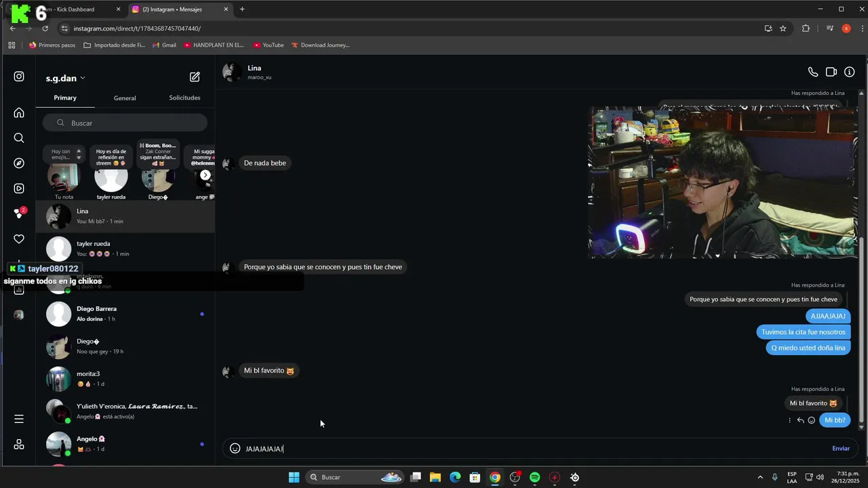Click the 'Q miedo usted doña lina' message
Screen dimensions: 868x488
[808, 348]
